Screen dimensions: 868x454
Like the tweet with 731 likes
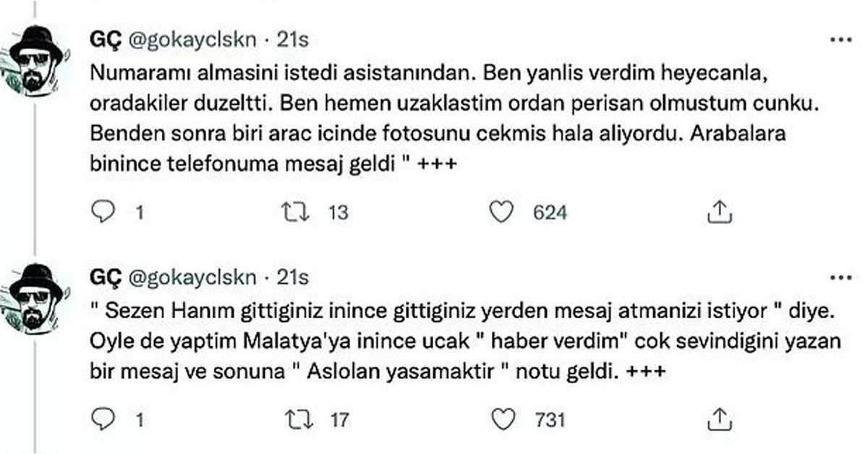pyautogui.click(x=501, y=419)
